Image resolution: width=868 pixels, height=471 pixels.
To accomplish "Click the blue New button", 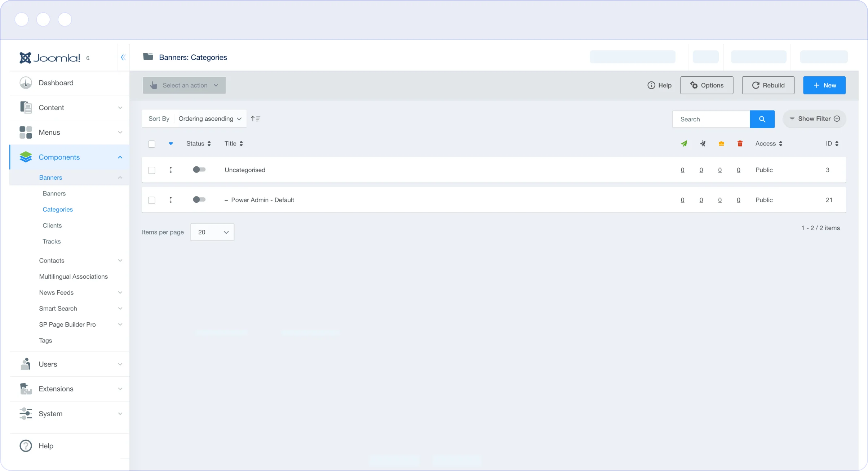I will pyautogui.click(x=824, y=85).
